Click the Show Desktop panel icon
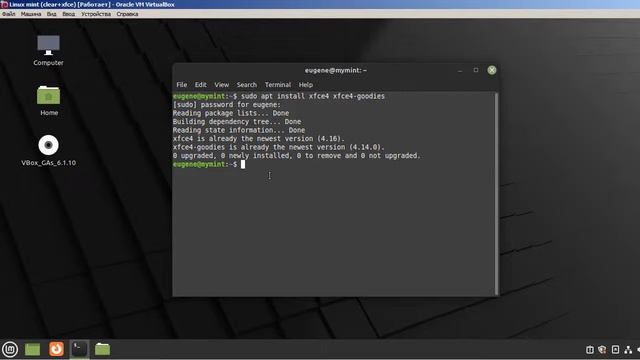The height and width of the screenshot is (360, 640). [33, 349]
